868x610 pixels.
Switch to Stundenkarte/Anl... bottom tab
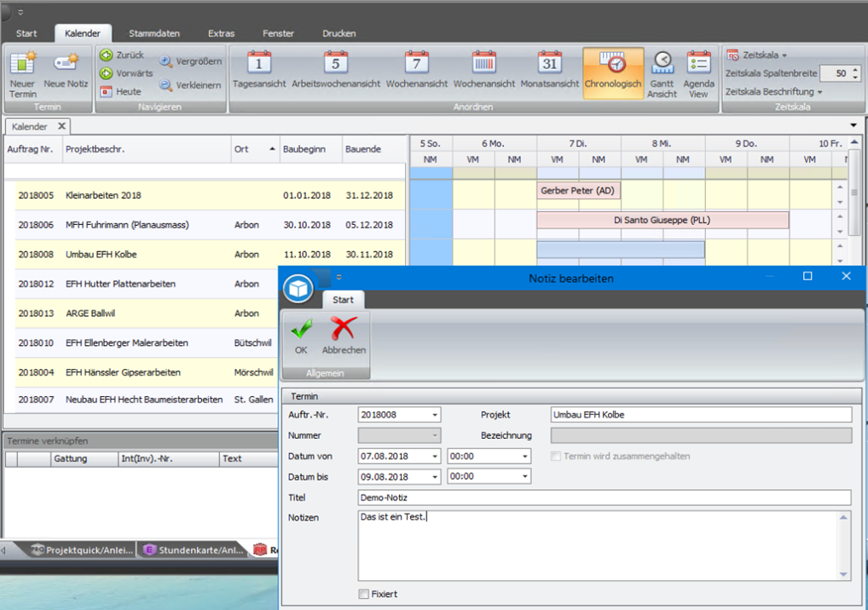pyautogui.click(x=194, y=550)
